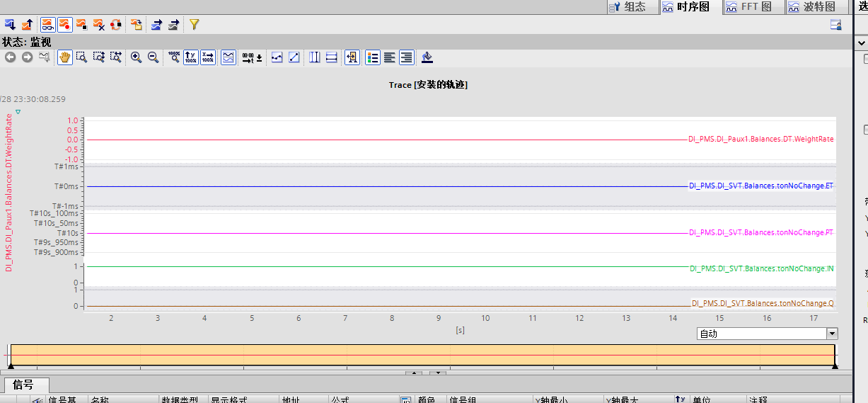Toggle the activate recording button
Viewport: 868px width, 403px height.
[x=64, y=24]
